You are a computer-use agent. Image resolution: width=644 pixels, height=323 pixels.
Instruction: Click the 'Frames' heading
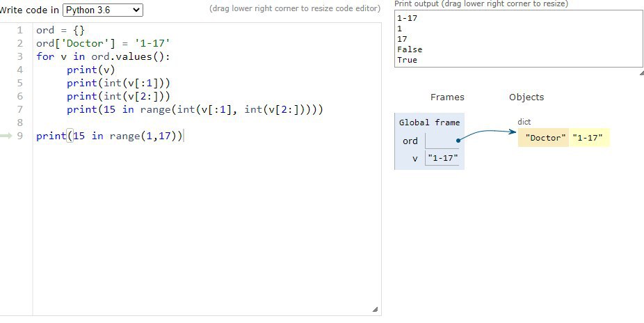point(447,97)
